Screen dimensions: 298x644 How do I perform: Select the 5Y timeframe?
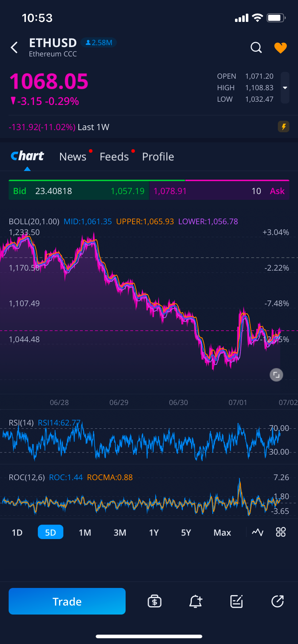(186, 532)
